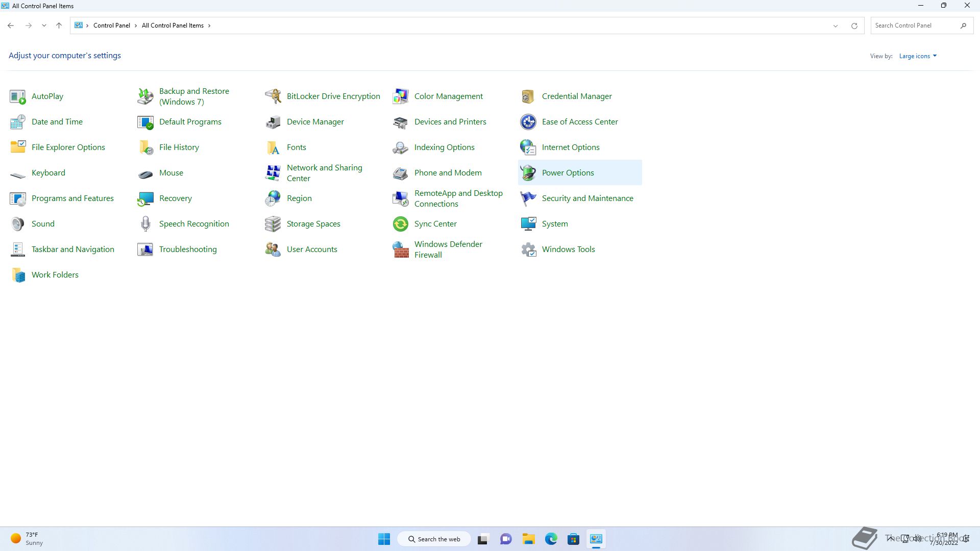This screenshot has width=980, height=551.
Task: Click the Troubleshooting icon
Action: coord(145,249)
